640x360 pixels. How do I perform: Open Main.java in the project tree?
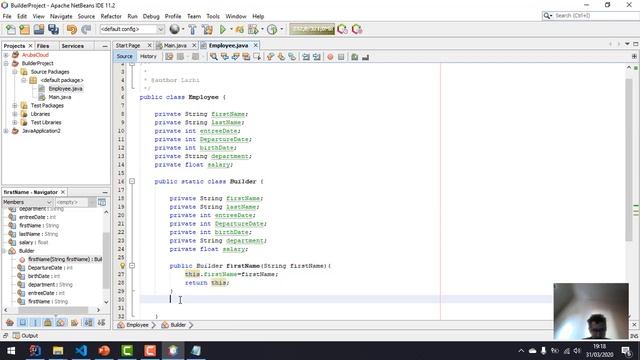[60, 97]
